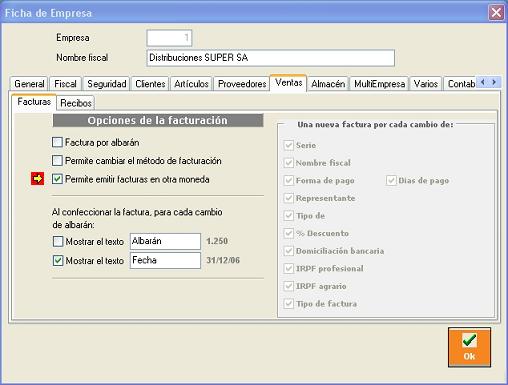Click the Albarán text input field
The width and height of the screenshot is (508, 385).
(x=165, y=241)
